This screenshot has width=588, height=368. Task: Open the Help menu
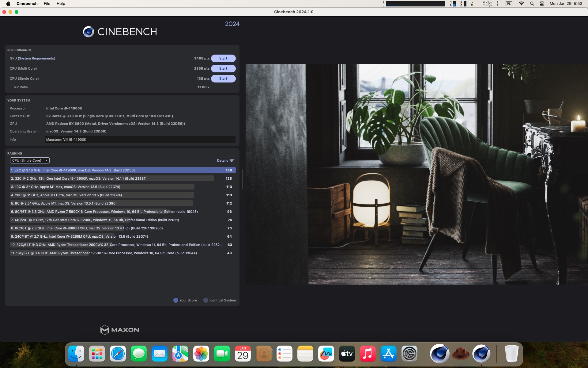point(61,4)
